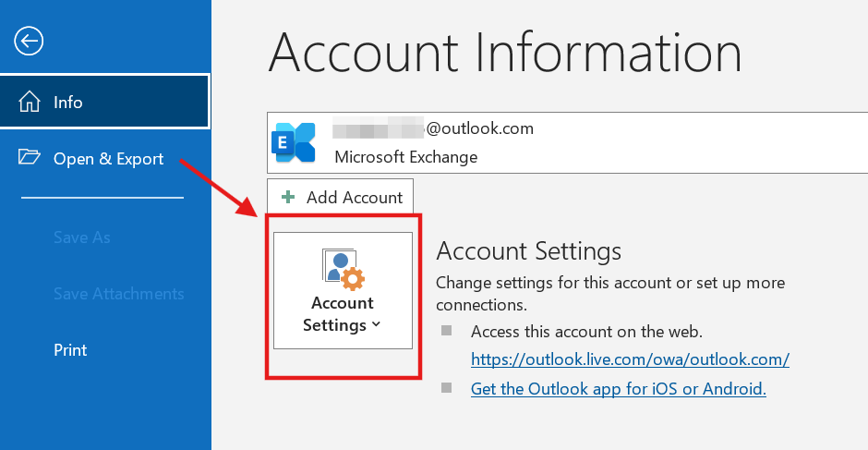This screenshot has height=450, width=868.
Task: Click the person-with-gear Account Settings icon
Action: click(343, 270)
